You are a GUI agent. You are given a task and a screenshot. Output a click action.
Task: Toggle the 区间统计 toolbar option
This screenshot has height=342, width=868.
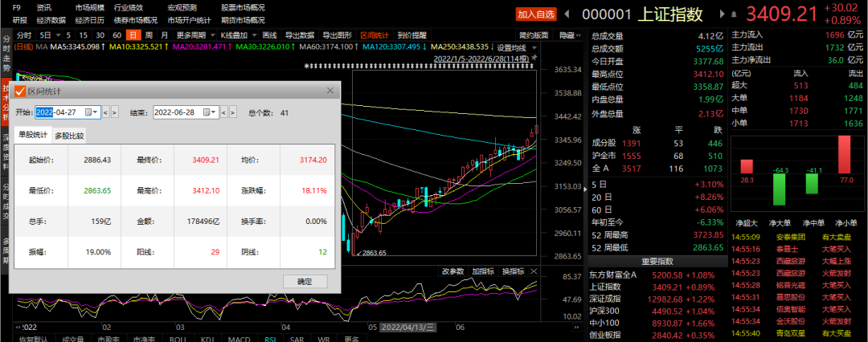pyautogui.click(x=374, y=35)
